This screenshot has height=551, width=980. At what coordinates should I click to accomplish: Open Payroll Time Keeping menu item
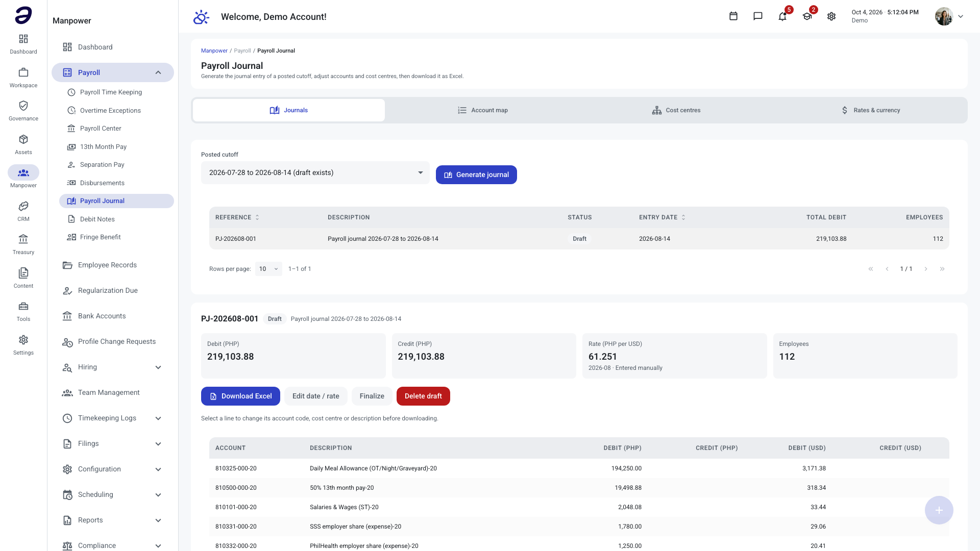click(116, 92)
